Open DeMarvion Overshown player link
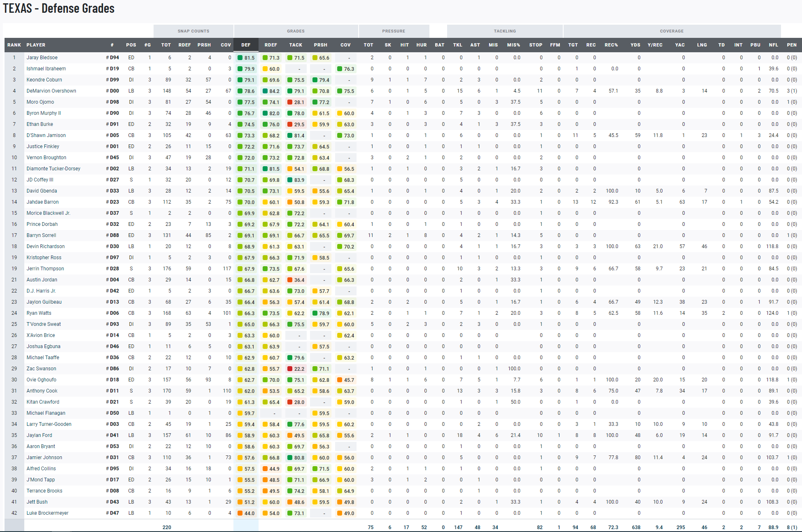The width and height of the screenshot is (802, 532). coord(51,91)
